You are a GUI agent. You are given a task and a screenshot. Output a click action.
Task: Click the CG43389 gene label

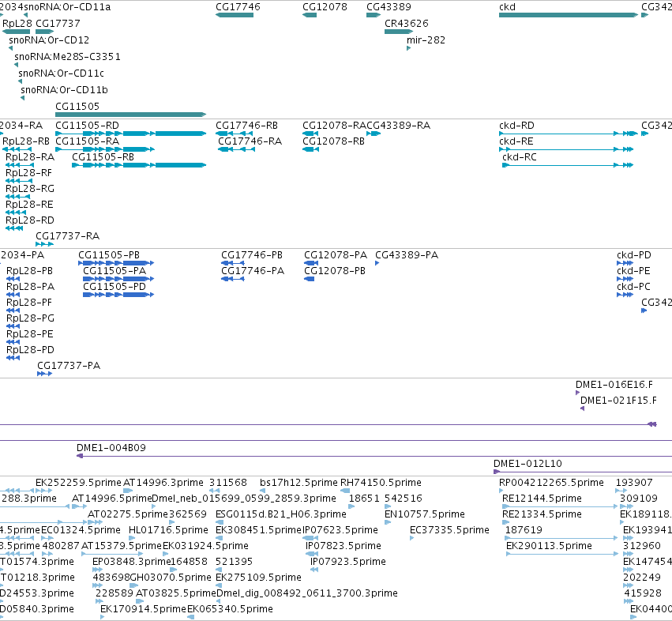tap(389, 7)
